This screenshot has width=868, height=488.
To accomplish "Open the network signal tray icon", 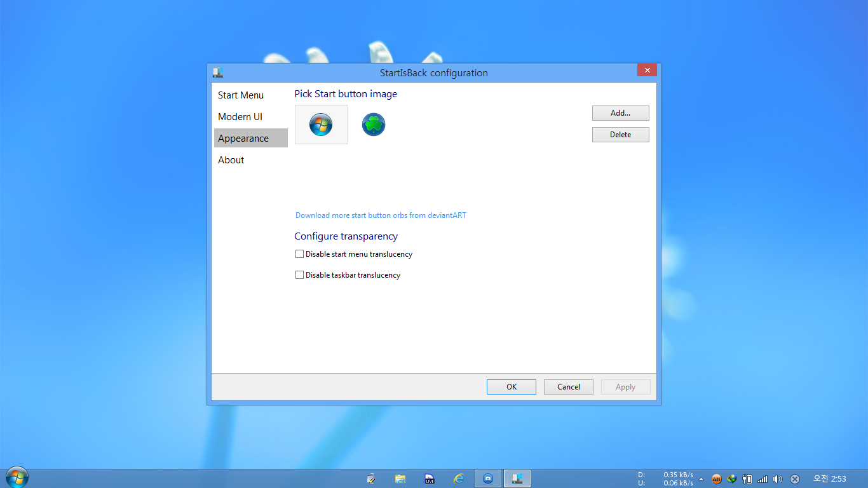I will [x=763, y=479].
